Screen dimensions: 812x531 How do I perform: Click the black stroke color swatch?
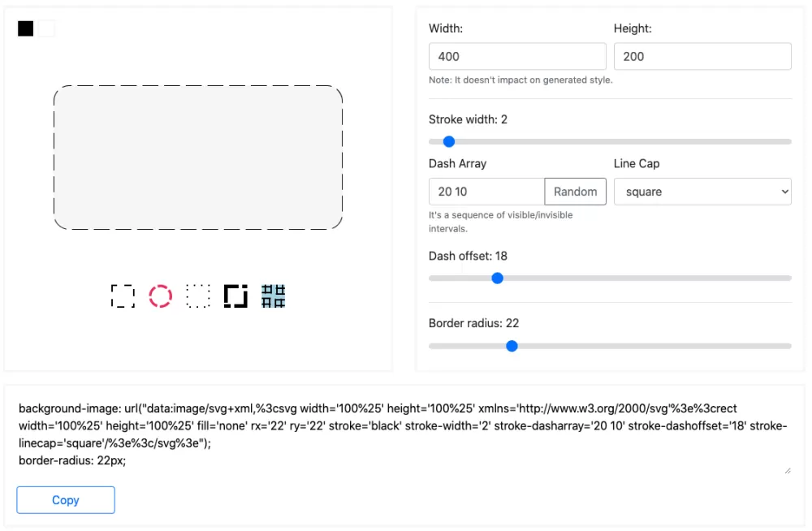25,28
